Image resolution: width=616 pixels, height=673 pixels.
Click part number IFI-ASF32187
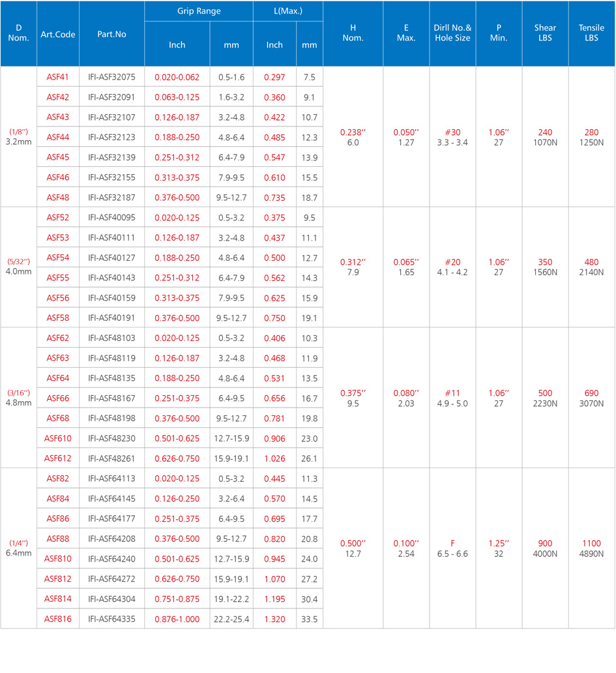coord(111,198)
